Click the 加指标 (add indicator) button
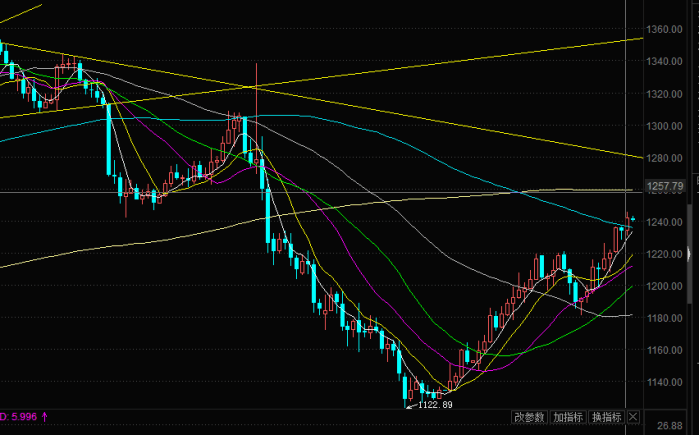 tap(568, 417)
